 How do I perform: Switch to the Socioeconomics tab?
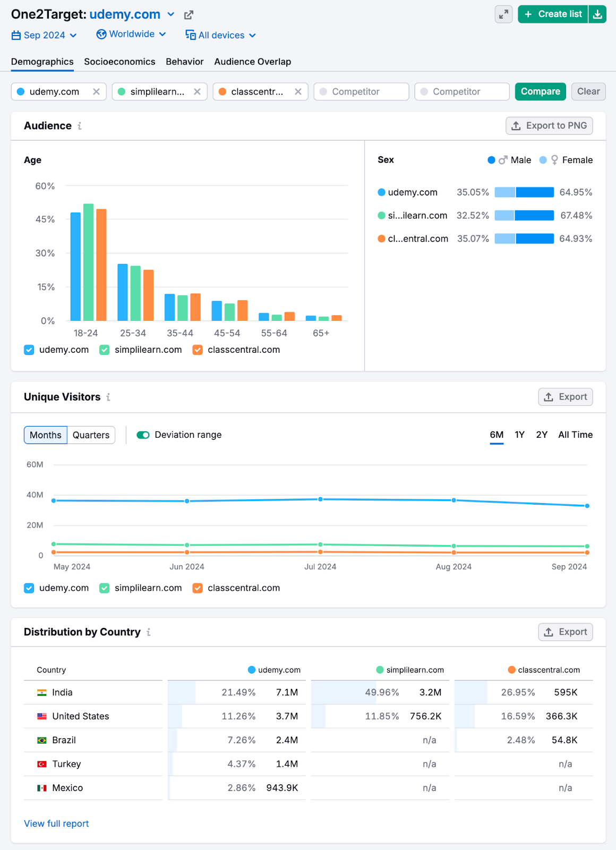point(119,62)
